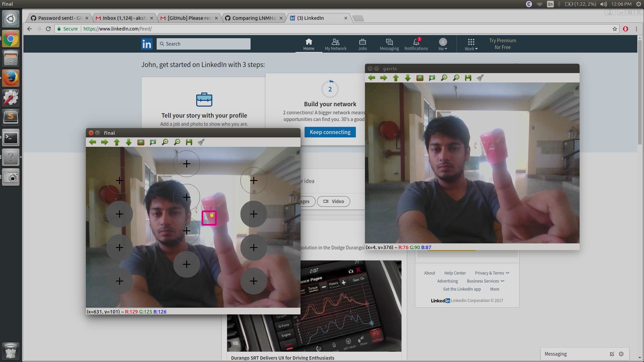Click up arrow in garrix window toolbar

pyautogui.click(x=396, y=78)
